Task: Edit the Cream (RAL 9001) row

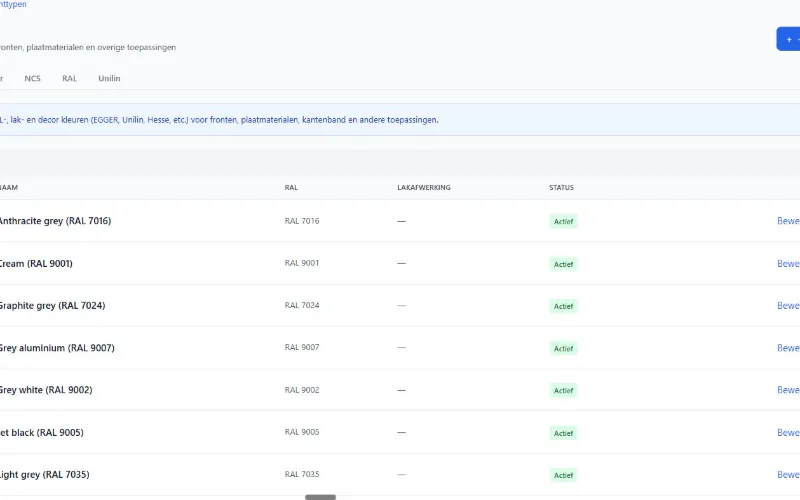Action: (x=788, y=264)
